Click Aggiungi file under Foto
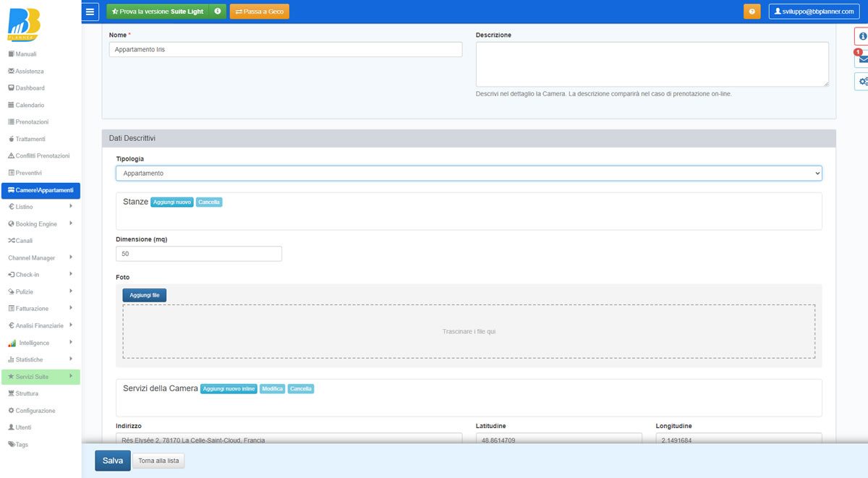The image size is (868, 478). [x=144, y=295]
